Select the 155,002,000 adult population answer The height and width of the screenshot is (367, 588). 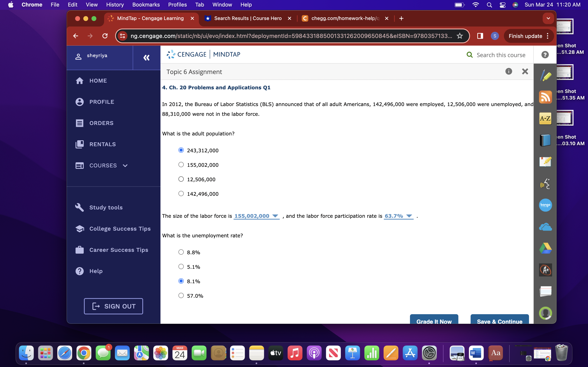click(181, 165)
